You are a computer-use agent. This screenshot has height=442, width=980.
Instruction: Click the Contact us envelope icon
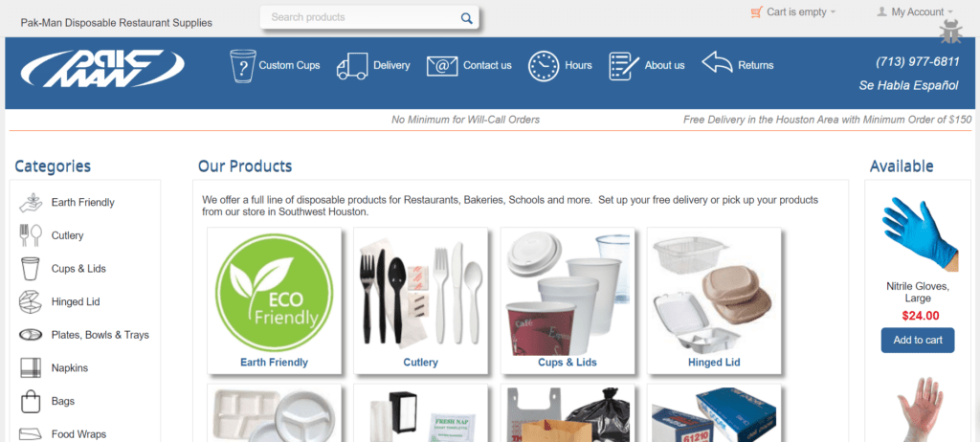[442, 66]
